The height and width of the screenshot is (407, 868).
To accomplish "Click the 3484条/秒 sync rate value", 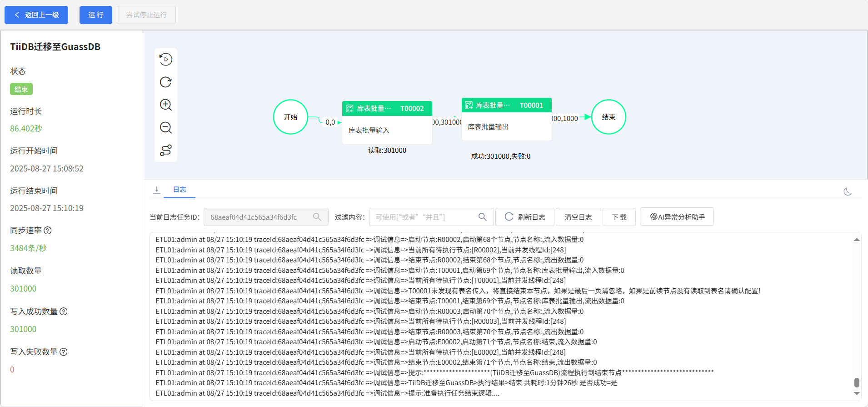I will 28,248.
